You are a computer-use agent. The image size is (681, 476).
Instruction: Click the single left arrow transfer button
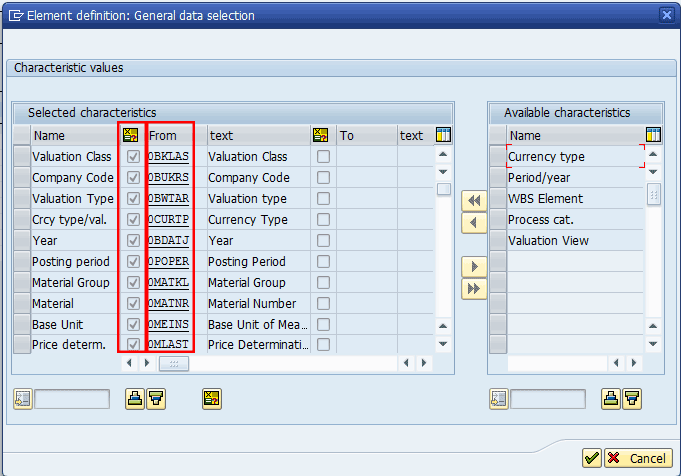click(x=473, y=222)
